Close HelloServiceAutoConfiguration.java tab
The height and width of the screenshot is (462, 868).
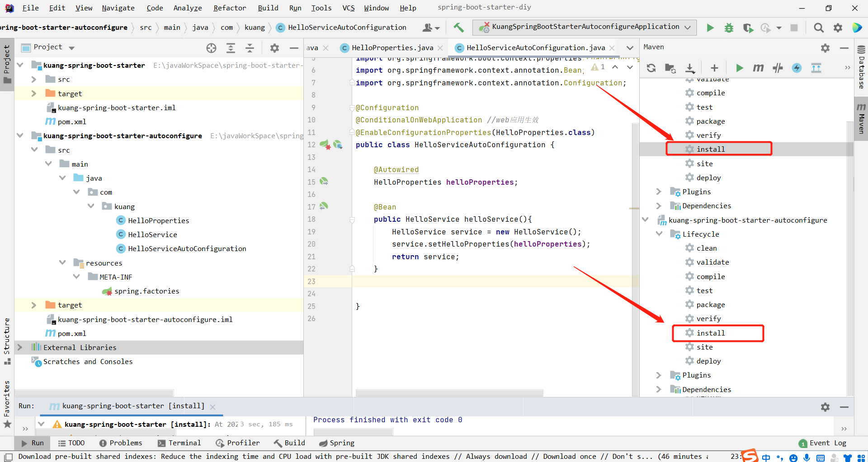612,48
